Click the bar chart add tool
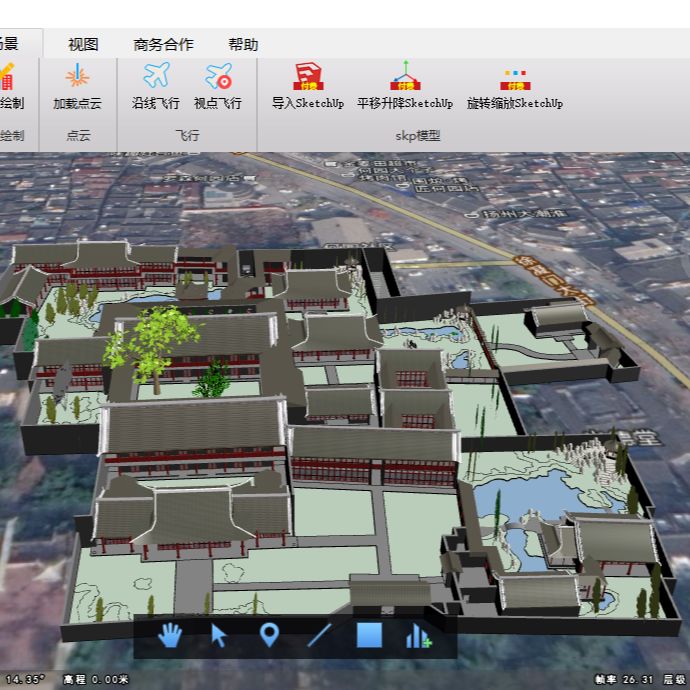The width and height of the screenshot is (690, 690). pyautogui.click(x=418, y=636)
